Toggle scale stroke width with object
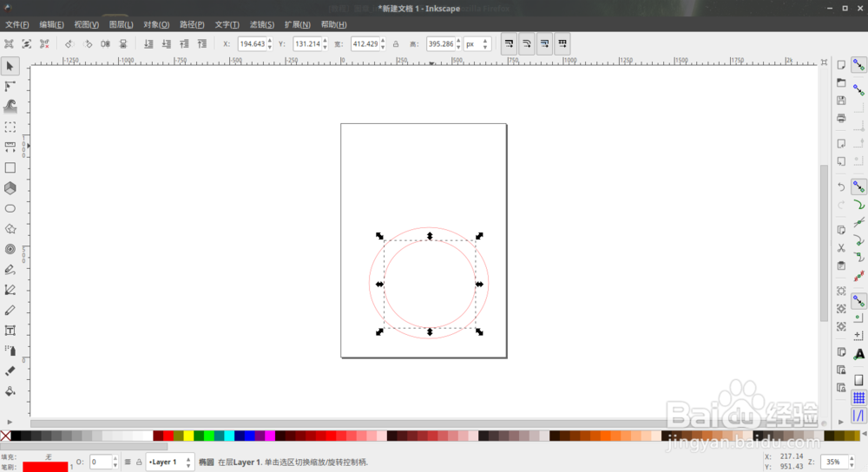This screenshot has height=472, width=868. point(509,43)
